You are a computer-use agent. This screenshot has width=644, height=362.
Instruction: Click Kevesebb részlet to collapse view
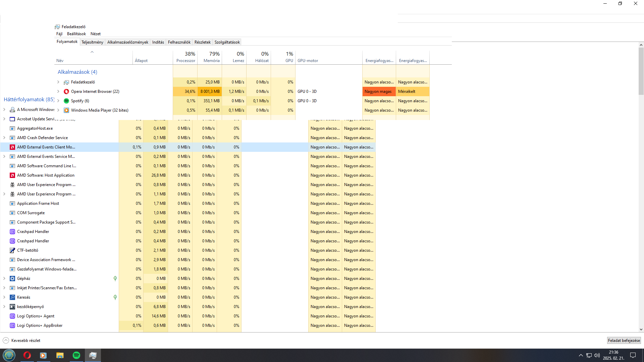(x=22, y=341)
